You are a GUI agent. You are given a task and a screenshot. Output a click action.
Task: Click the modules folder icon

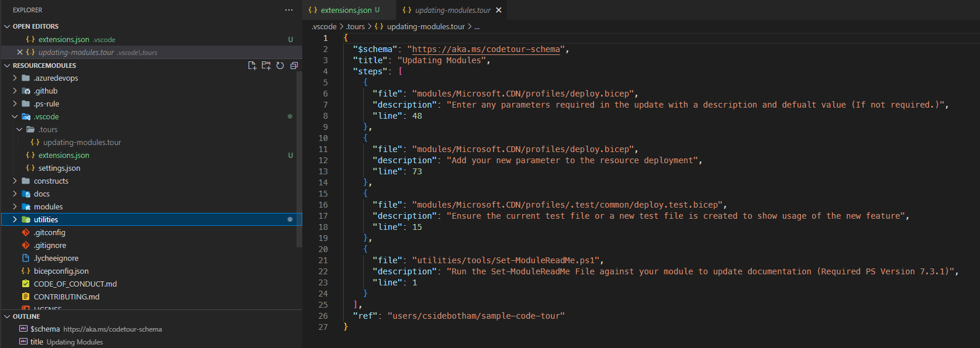pos(26,206)
